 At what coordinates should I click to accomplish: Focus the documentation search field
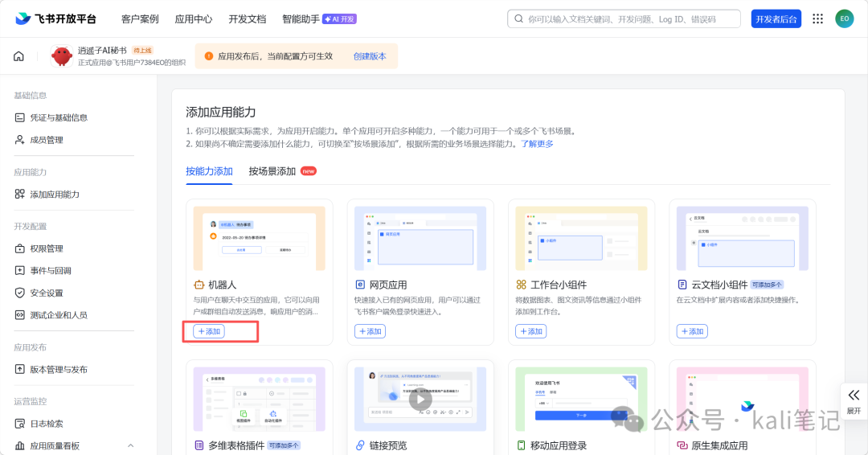coord(624,18)
